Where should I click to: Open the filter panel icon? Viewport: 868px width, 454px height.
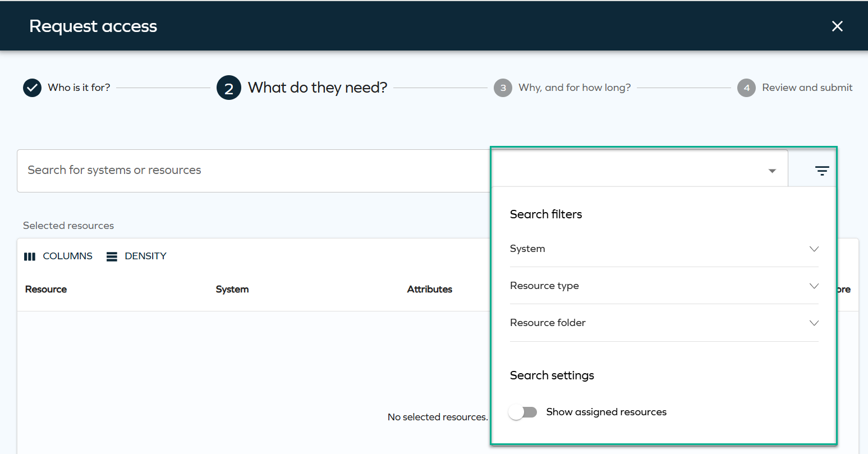pyautogui.click(x=821, y=170)
